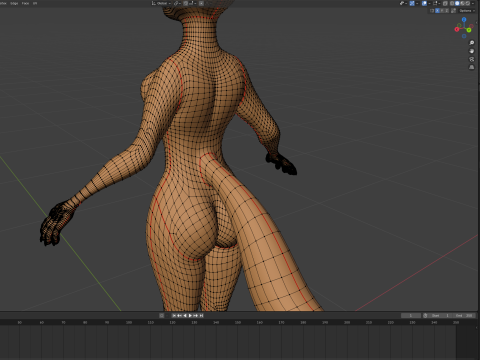Viewport: 480px width, 360px height.
Task: Open snapping type dropdown
Action: click(x=193, y=3)
